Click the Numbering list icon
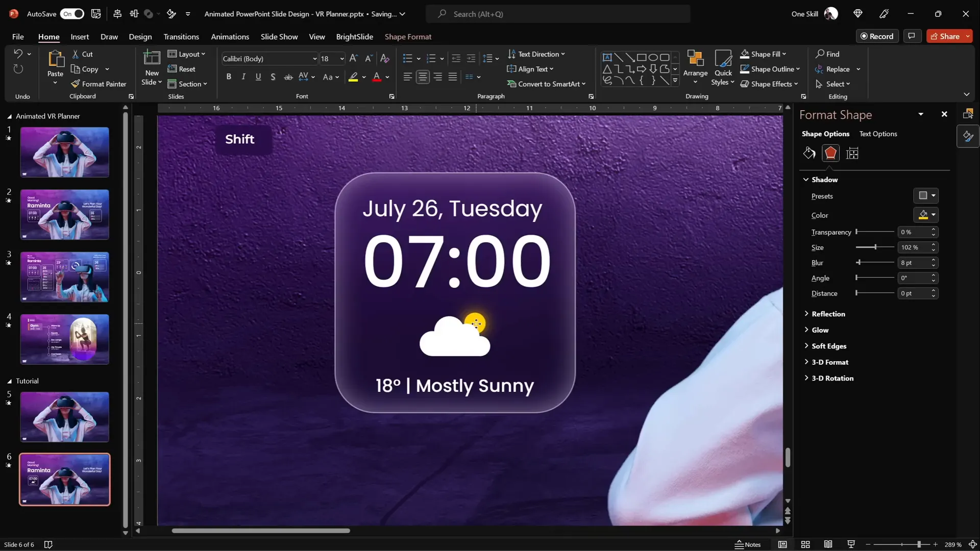This screenshot has width=980, height=551. tap(431, 59)
